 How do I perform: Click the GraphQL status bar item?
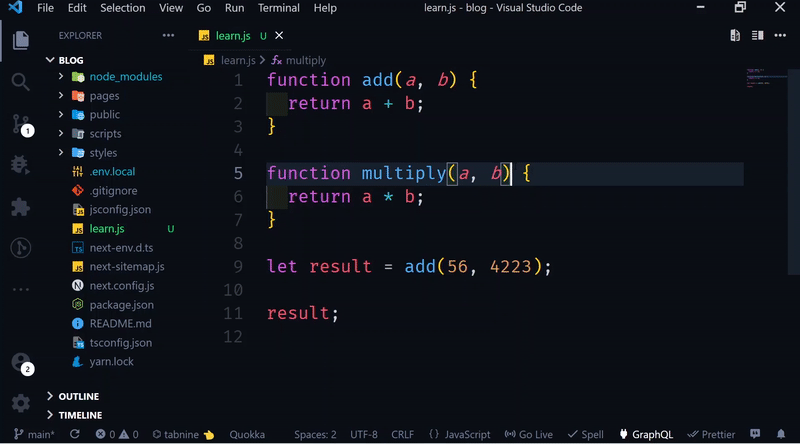(x=646, y=434)
